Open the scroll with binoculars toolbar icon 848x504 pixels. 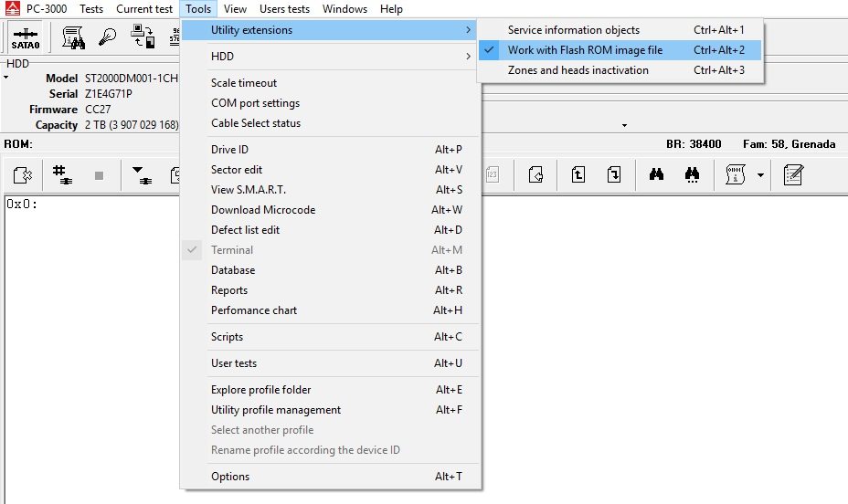(x=73, y=37)
